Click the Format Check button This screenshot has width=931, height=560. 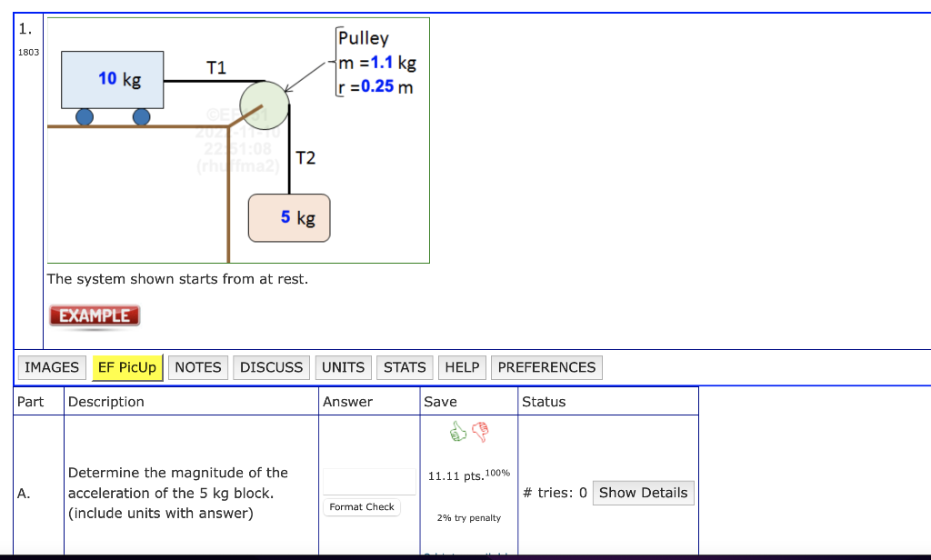(x=362, y=507)
